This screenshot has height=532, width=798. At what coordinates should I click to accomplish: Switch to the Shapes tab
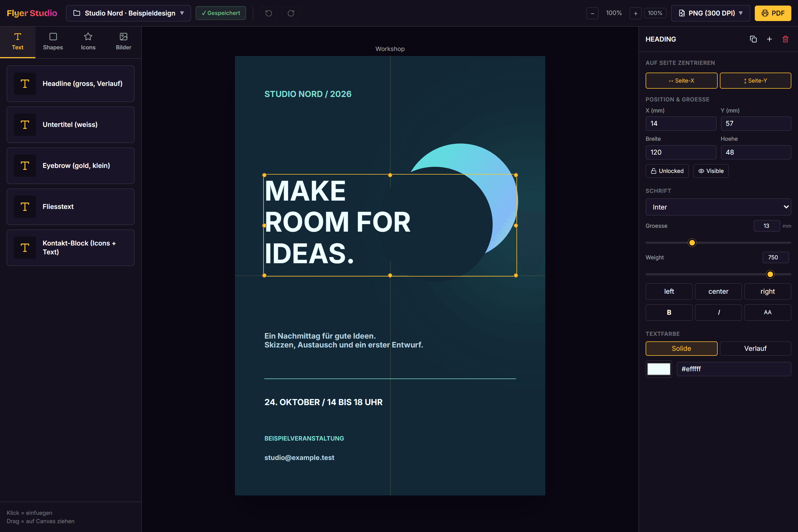click(x=53, y=42)
